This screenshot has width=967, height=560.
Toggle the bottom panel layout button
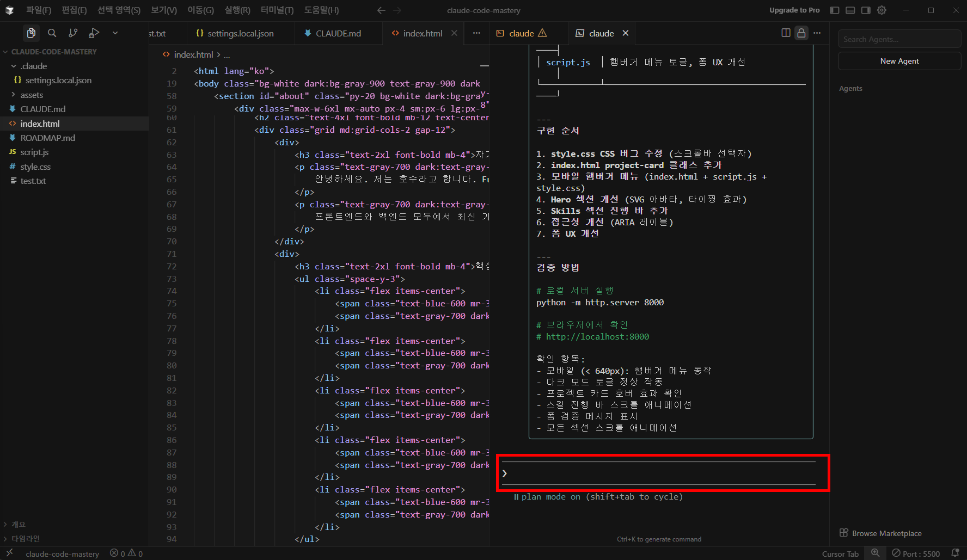coord(850,10)
